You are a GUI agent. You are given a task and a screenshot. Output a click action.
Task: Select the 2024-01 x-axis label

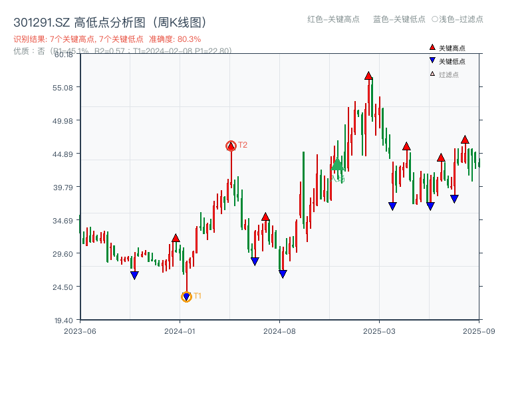point(181,329)
